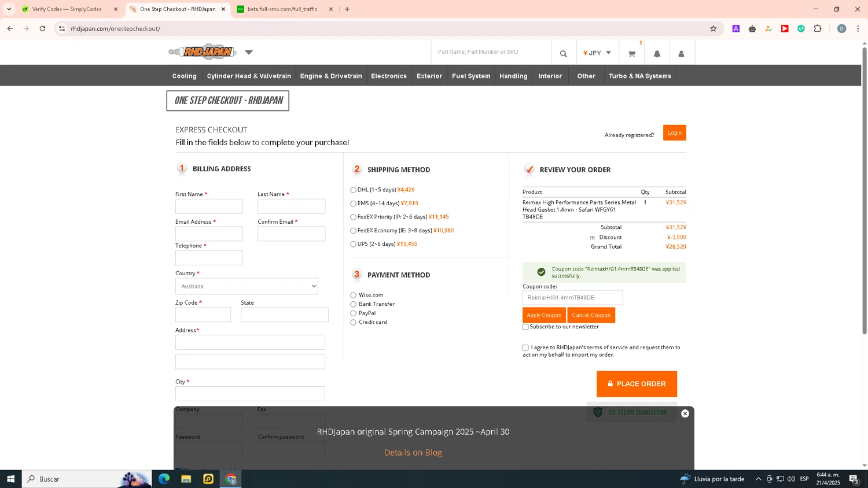Click the search magnifier icon
The width and height of the screenshot is (868, 488).
[x=564, y=53]
